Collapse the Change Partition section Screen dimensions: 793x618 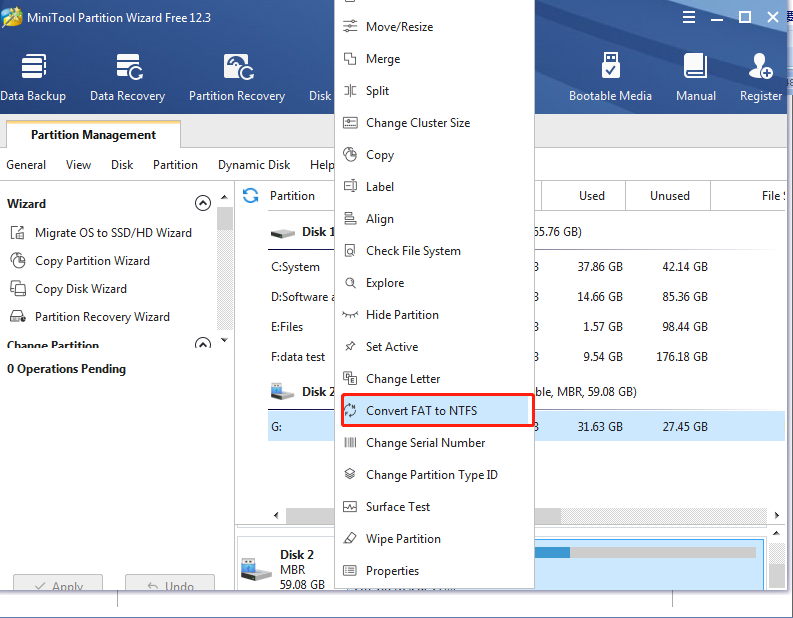203,343
